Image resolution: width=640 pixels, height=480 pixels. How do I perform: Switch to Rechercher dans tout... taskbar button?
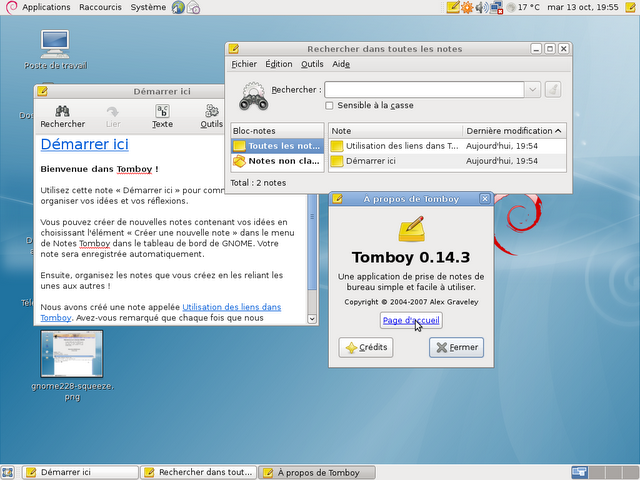point(198,472)
